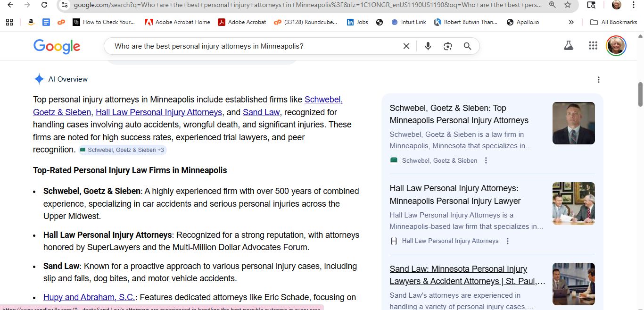Screen dimensions: 644x310
Task: Open the apps grid in bookmarks bar
Action: pos(9,22)
